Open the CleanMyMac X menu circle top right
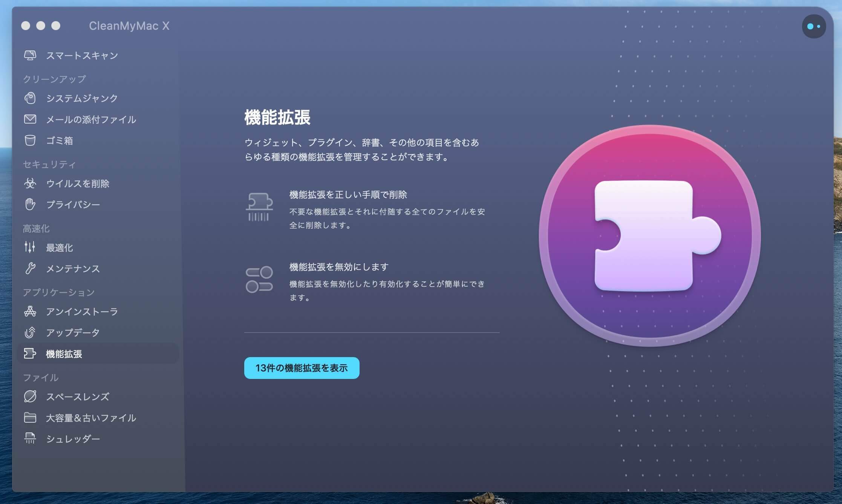Screen dimensions: 842x504 pos(813,26)
